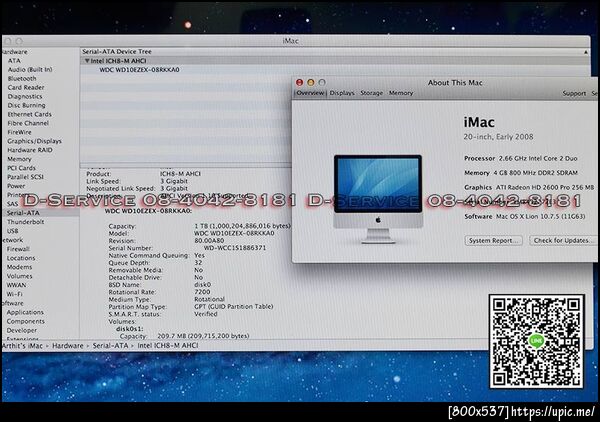Click the Software Mac OS X Lion 10.7.5 text
This screenshot has width=600, height=422.
coord(525,217)
